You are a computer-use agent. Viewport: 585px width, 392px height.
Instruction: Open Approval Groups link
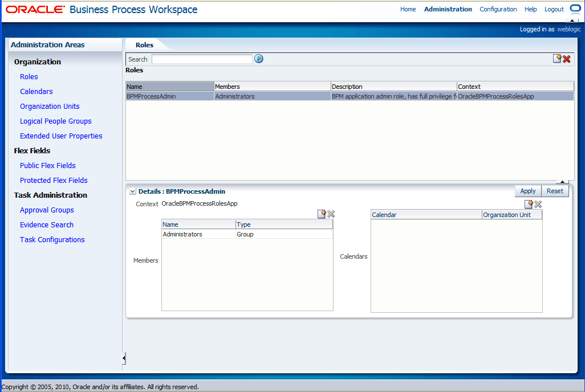click(x=47, y=210)
